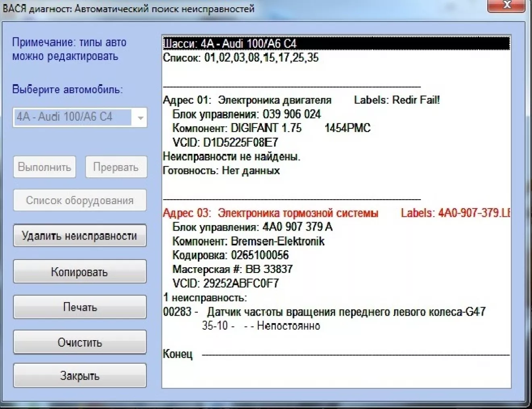Click the Выберите автомобиль: label
Screen dimensions: 532x409
[67, 89]
